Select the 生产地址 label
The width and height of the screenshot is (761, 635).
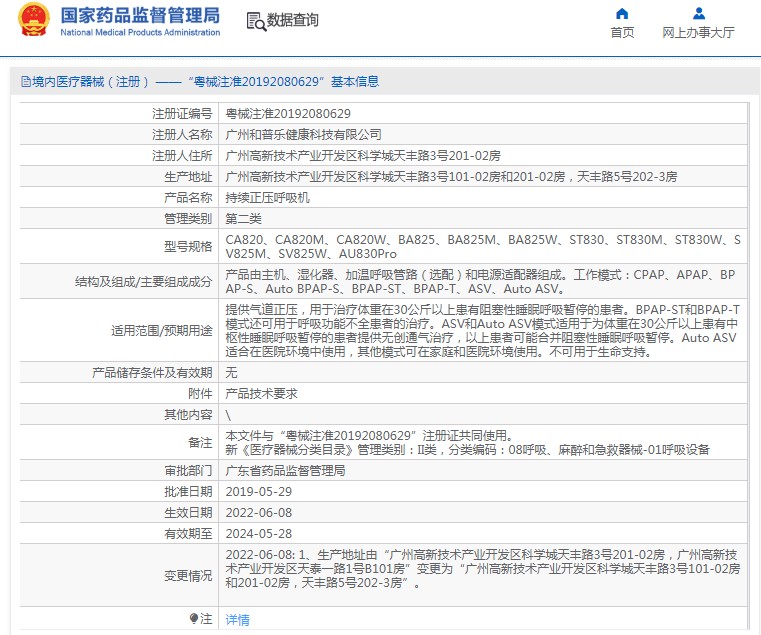[x=188, y=177]
